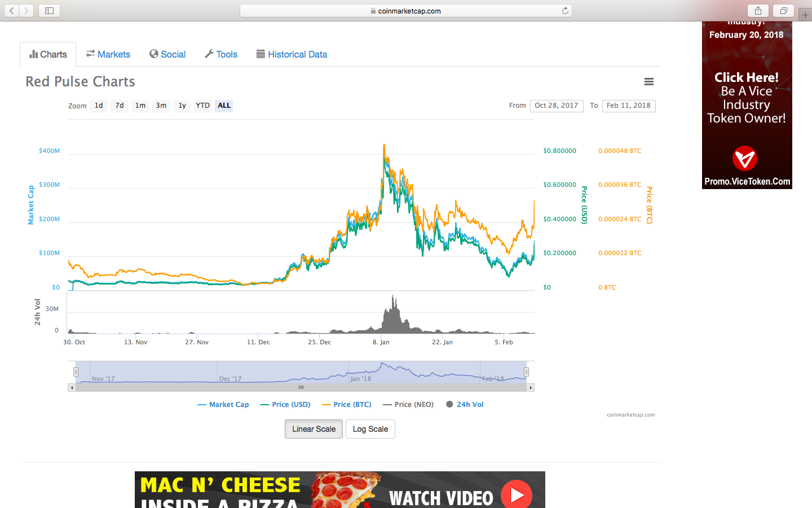Switch to the Social tab
Viewport: 812px width, 508px height.
pos(167,54)
